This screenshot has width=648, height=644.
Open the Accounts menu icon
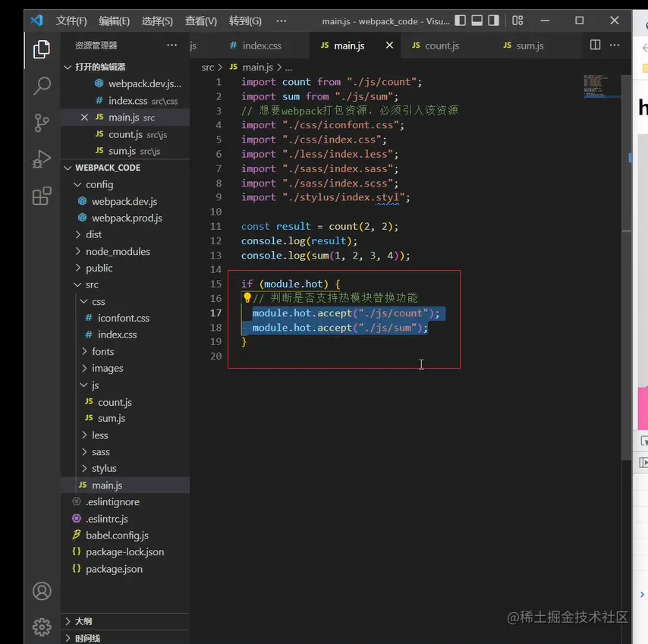[42, 591]
